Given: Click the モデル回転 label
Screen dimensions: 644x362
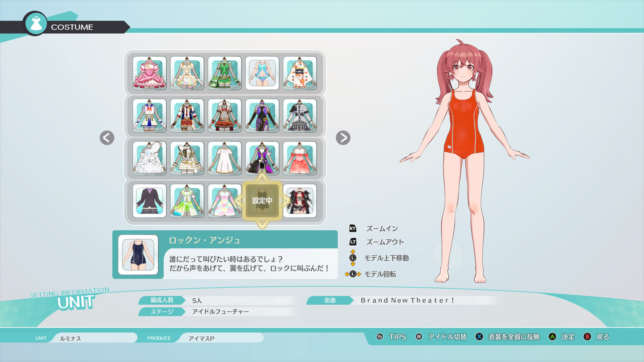Looking at the screenshot, I should 380,274.
